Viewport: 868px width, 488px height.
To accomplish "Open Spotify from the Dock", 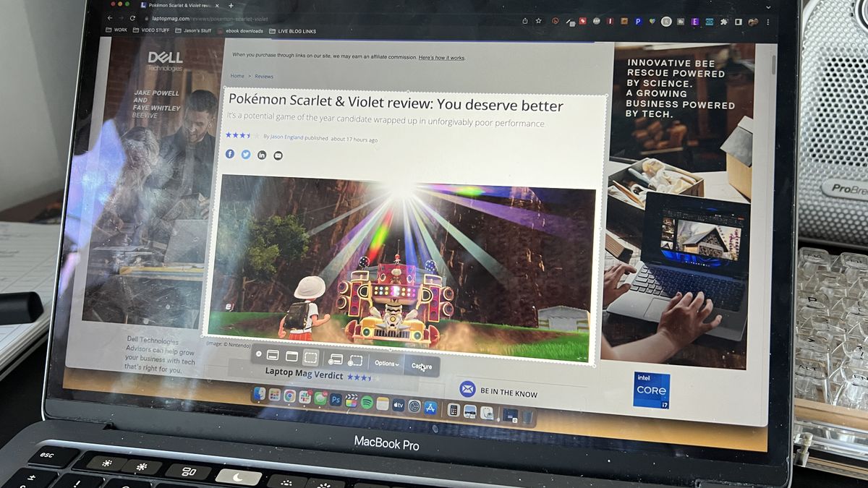I will click(367, 401).
